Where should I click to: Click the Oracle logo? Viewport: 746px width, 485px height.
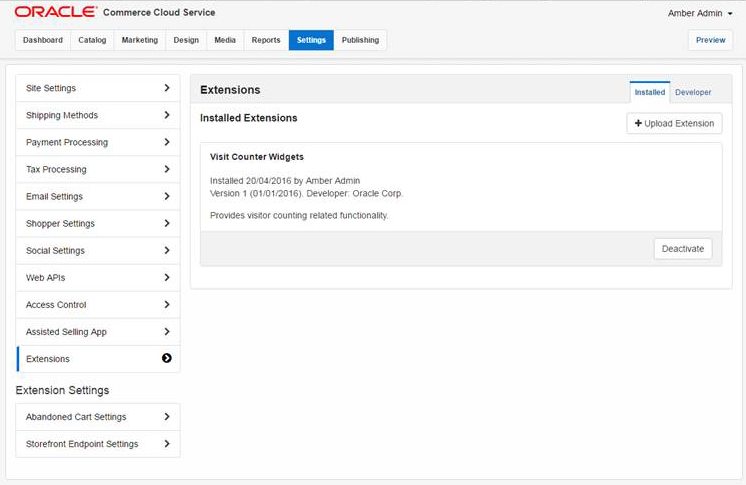click(56, 12)
